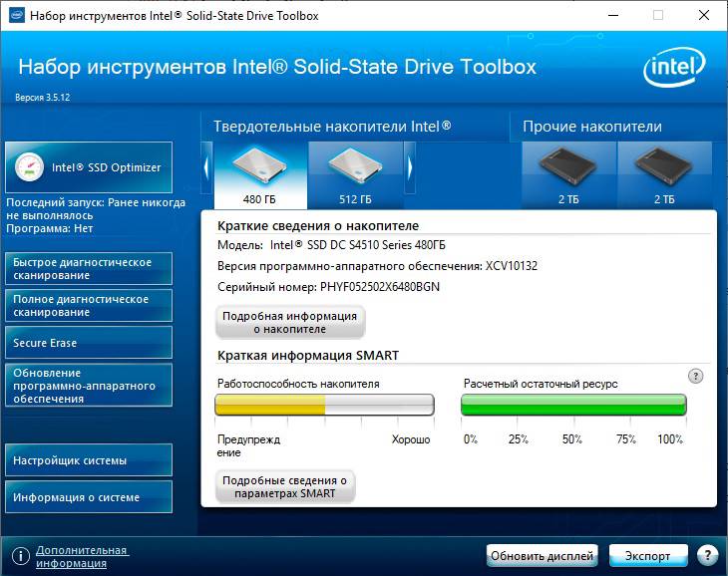728x576 pixels.
Task: Open Информация о системе
Action: (89, 497)
